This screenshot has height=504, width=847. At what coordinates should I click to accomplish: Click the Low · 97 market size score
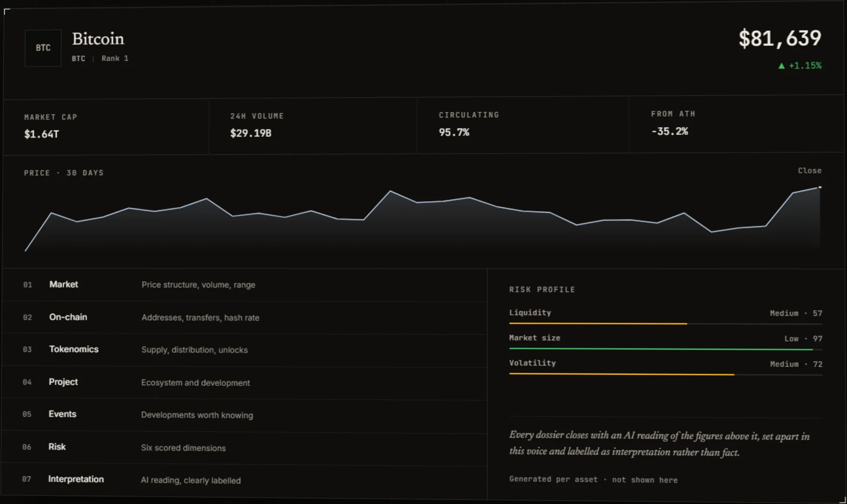[803, 339]
